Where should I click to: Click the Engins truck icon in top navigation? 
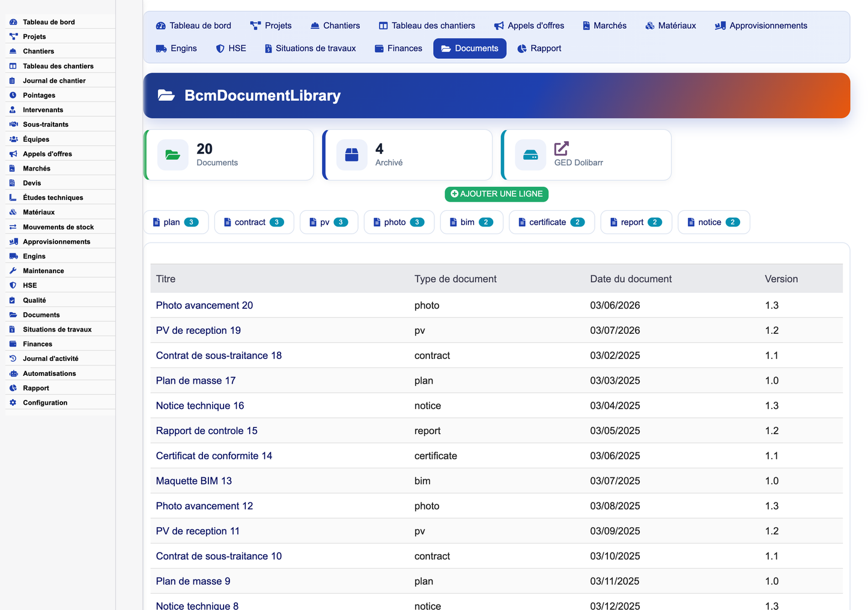pyautogui.click(x=161, y=49)
